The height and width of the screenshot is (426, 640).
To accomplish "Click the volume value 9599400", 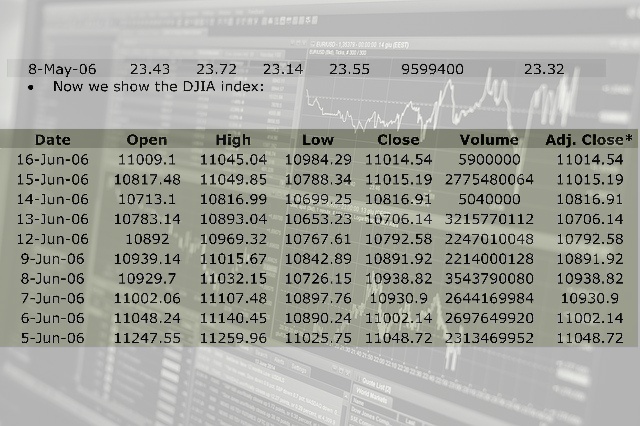I will pos(432,69).
